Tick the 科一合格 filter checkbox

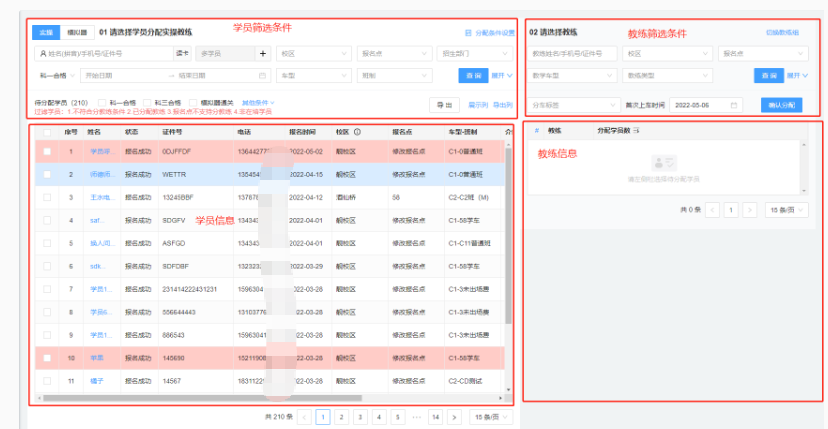pos(105,102)
